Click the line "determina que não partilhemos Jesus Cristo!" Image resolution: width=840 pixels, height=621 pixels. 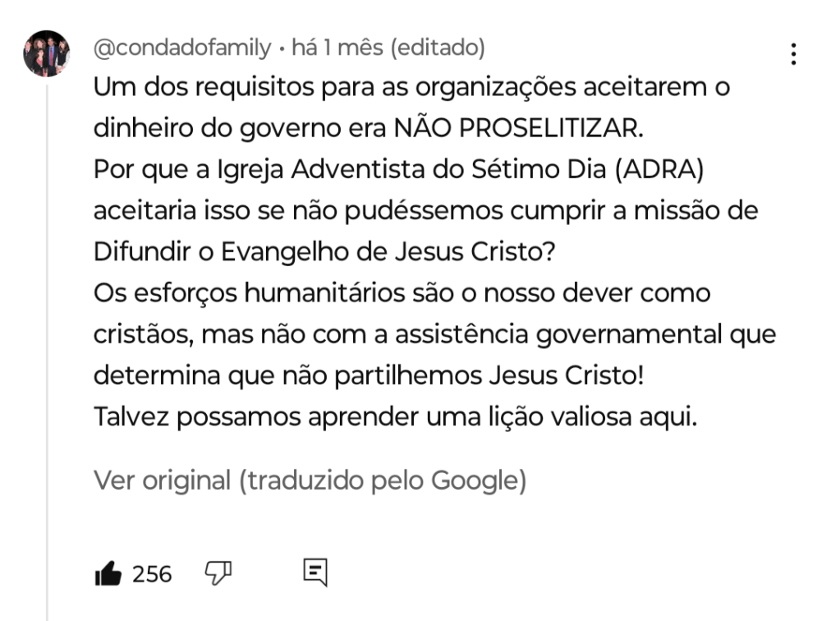pyautogui.click(x=370, y=375)
